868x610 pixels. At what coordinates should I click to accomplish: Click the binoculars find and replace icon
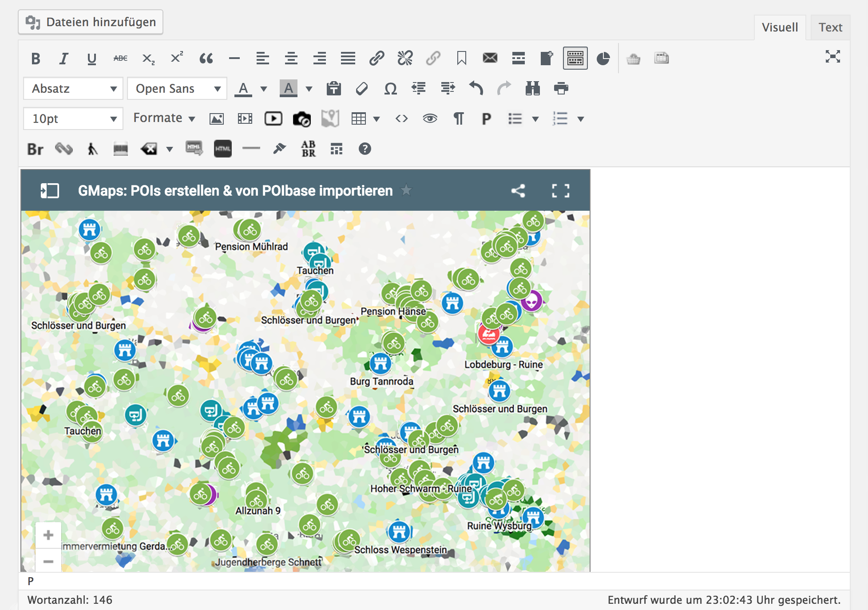point(532,89)
